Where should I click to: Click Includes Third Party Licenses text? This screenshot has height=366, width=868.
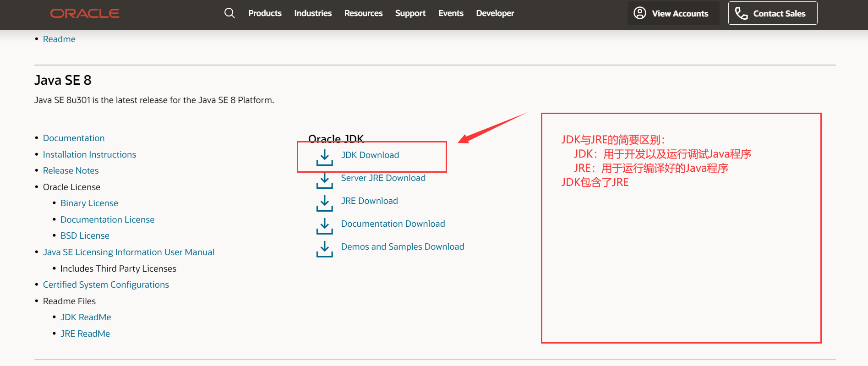click(x=118, y=269)
